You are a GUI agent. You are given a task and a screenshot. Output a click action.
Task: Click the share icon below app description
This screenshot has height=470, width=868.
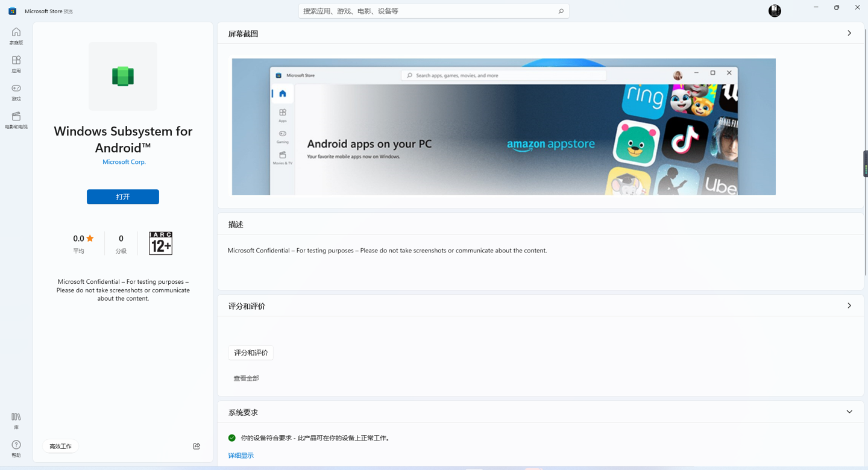tap(197, 446)
